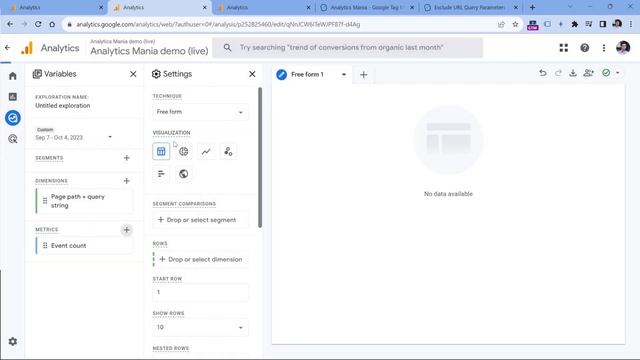Viewport: 640px width, 360px height.
Task: Select Free form 1 tab
Action: 307,75
